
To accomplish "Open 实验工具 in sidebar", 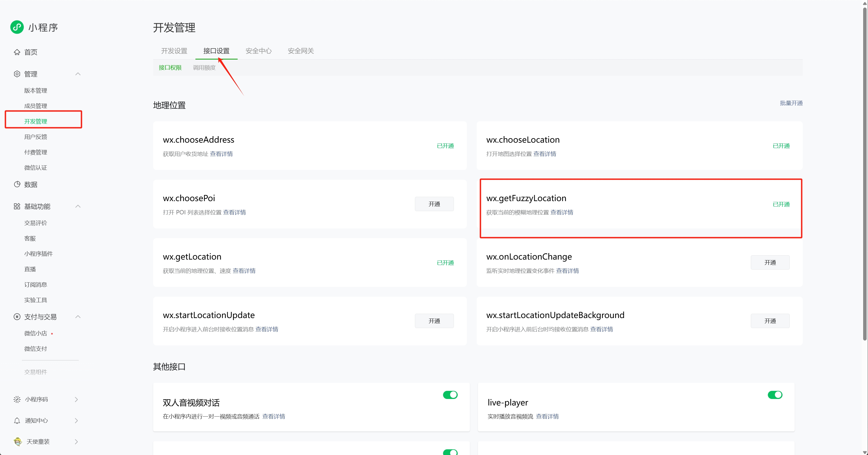I will (x=36, y=300).
